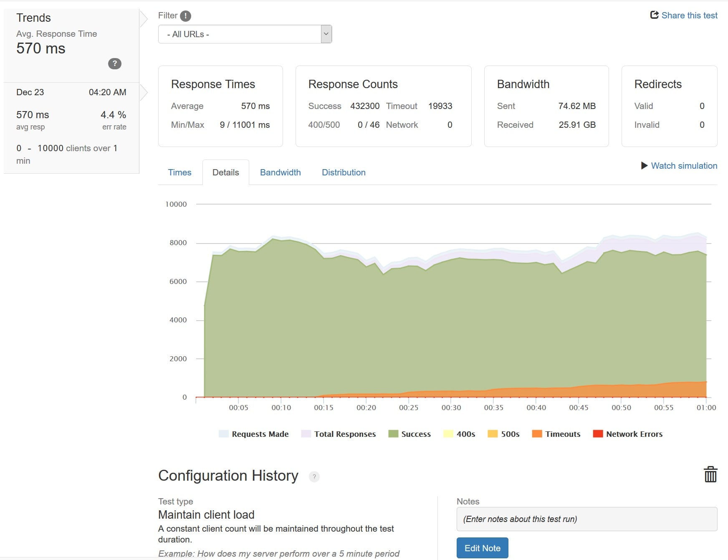728x560 pixels.
Task: Click the Configuration History help icon
Action: click(314, 476)
